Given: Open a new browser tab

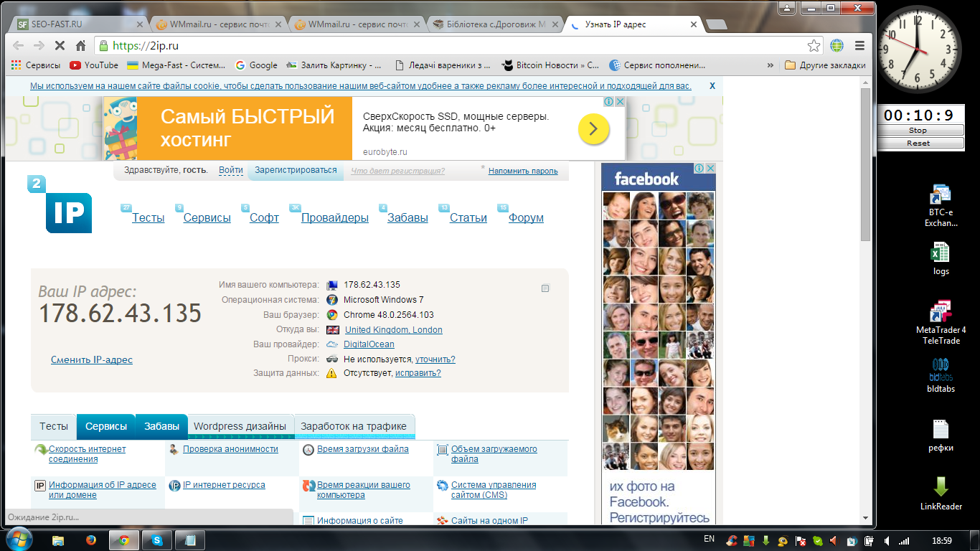Looking at the screenshot, I should (716, 24).
